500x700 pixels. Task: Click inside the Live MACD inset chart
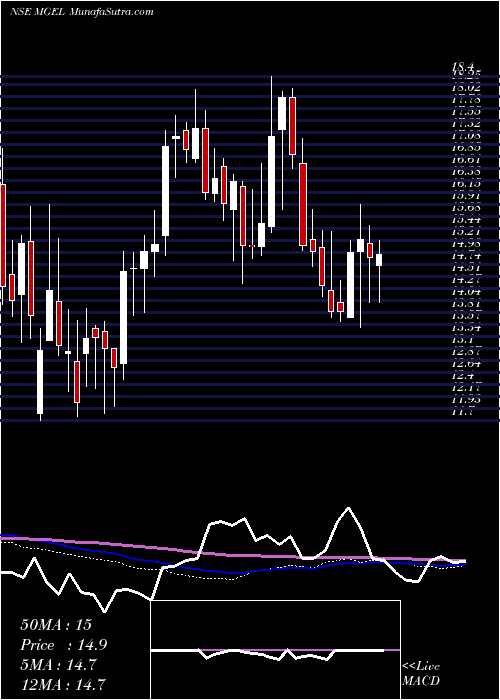click(275, 650)
